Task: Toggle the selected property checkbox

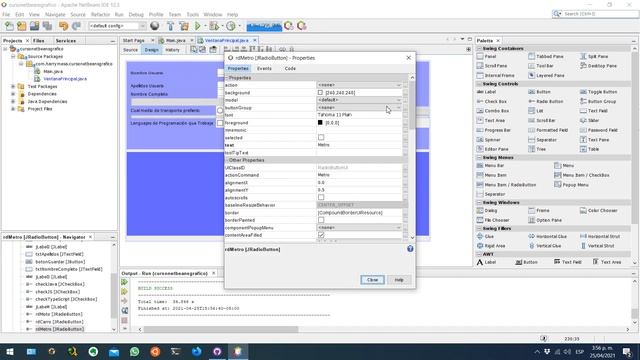Action: click(321, 138)
